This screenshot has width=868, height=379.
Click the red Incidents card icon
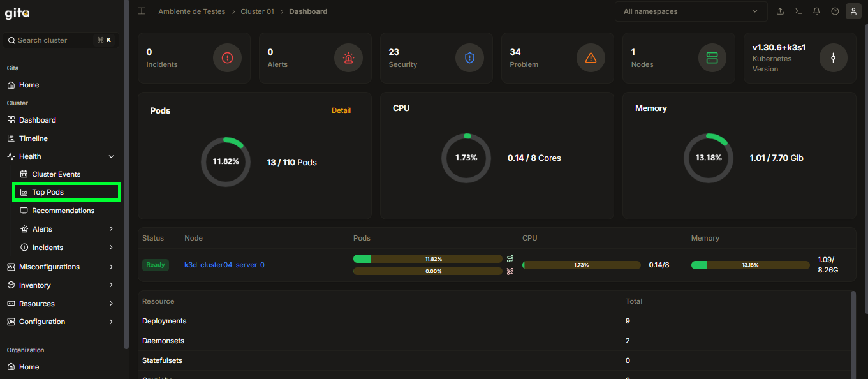pyautogui.click(x=228, y=58)
